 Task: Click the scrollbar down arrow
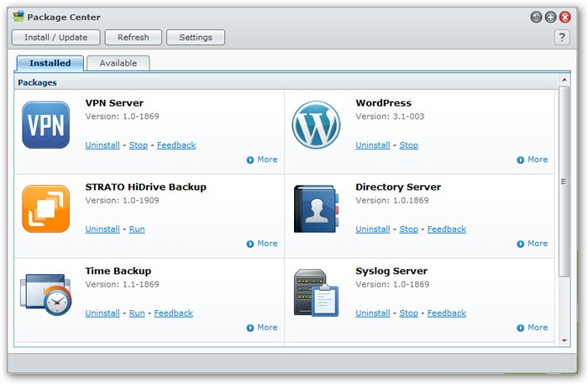[x=564, y=340]
